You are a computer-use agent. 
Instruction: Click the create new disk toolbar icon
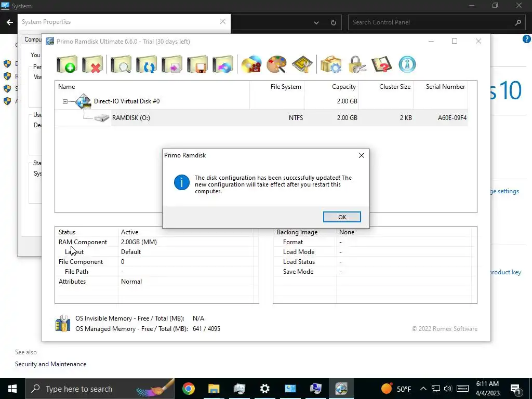[x=67, y=64]
